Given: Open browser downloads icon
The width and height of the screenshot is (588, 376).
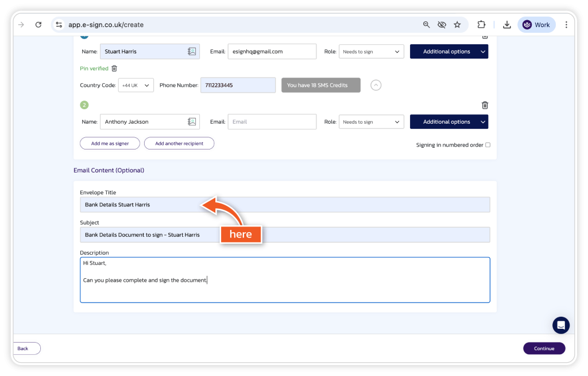Looking at the screenshot, I should (506, 25).
